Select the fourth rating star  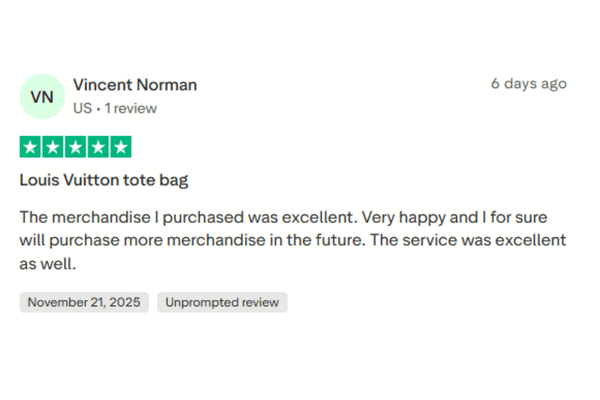coord(98,147)
